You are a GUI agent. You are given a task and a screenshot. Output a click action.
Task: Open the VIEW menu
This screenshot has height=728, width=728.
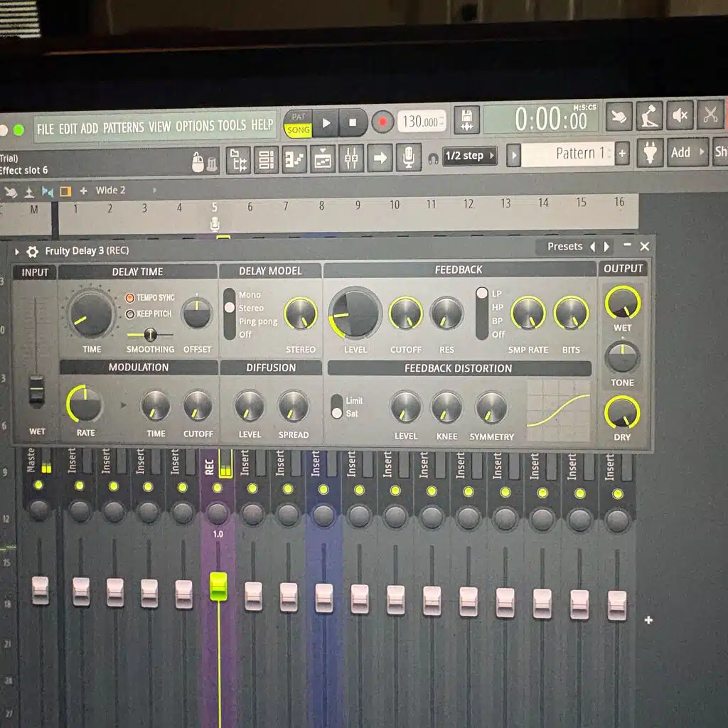click(160, 127)
